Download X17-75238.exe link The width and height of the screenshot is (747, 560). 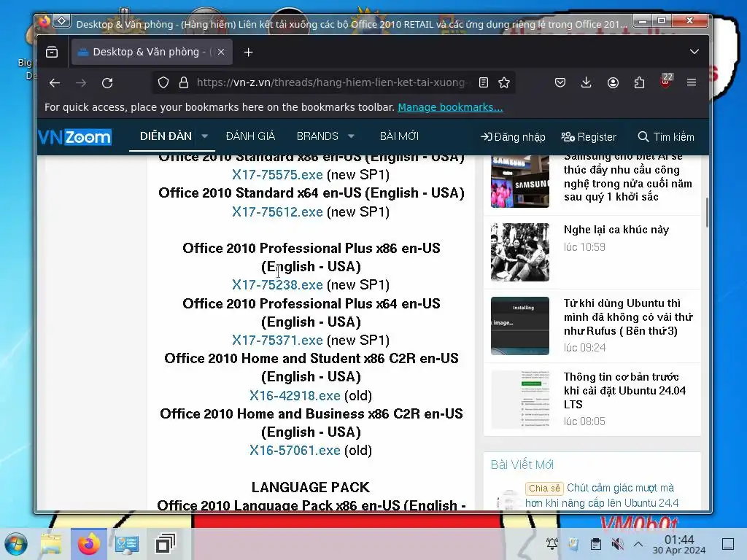[277, 285]
